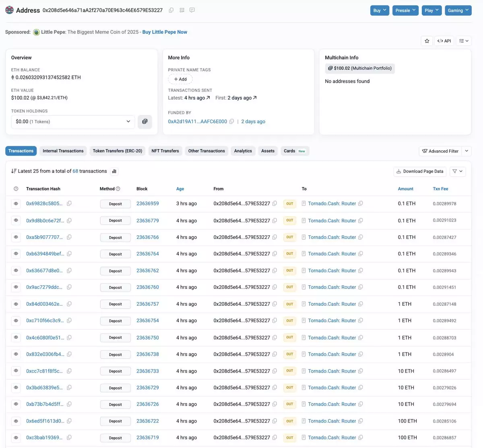Open the Token Transfers (ERC-20) tab
The width and height of the screenshot is (483, 448).
point(118,151)
